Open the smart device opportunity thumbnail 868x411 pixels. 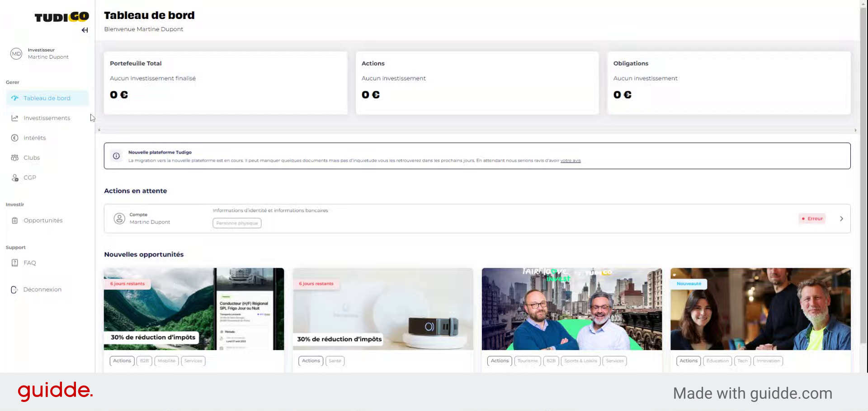point(383,309)
